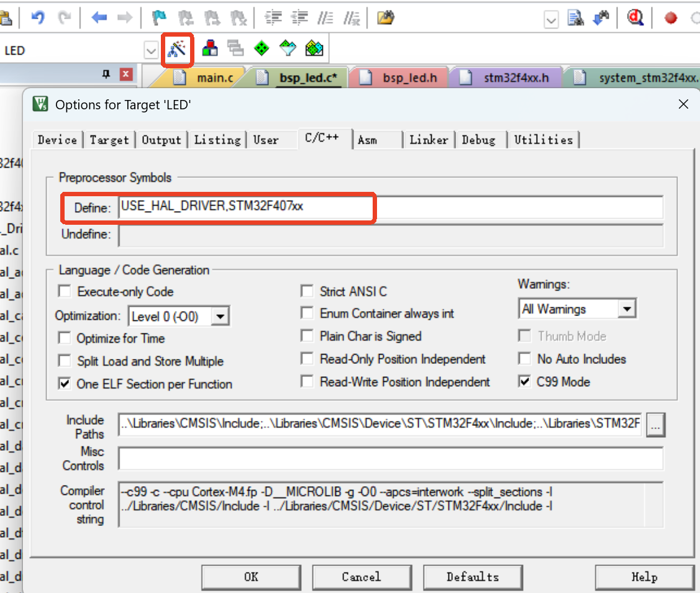Viewport: 700px width, 593px height.
Task: Expand the LED target selection dropdown
Action: click(151, 49)
